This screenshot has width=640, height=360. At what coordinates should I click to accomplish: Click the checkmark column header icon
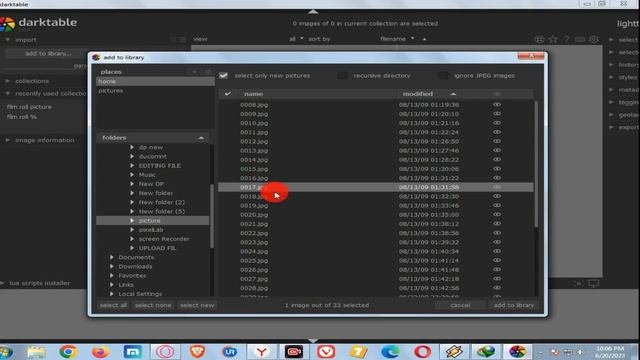[228, 94]
